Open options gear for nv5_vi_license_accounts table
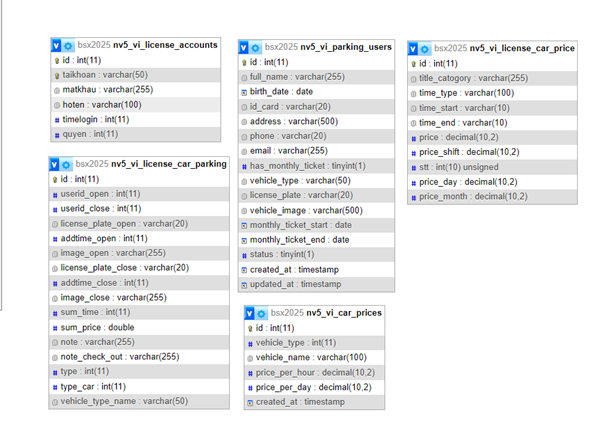The image size is (605, 432). pos(68,45)
